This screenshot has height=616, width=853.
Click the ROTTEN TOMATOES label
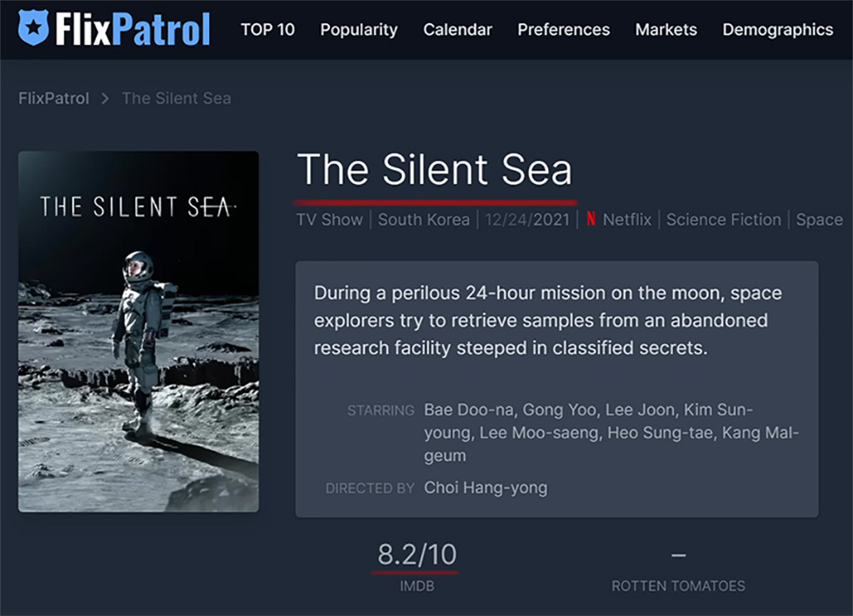[678, 586]
